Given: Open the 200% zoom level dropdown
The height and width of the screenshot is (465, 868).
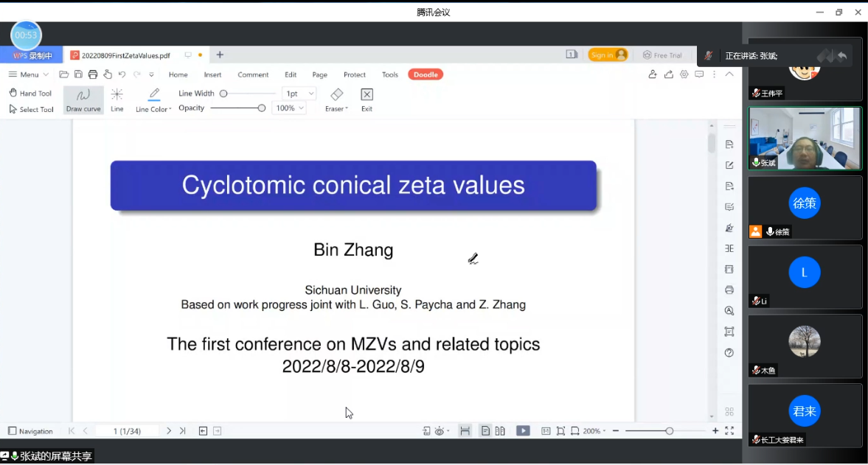Looking at the screenshot, I should tap(594, 431).
